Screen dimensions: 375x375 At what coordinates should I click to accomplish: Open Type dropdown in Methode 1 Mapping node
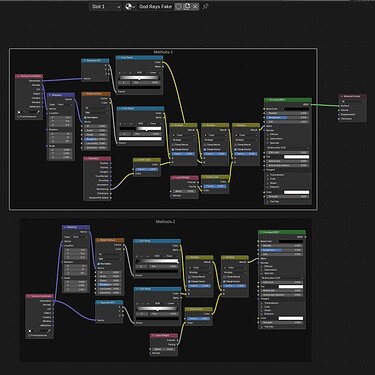click(65, 104)
